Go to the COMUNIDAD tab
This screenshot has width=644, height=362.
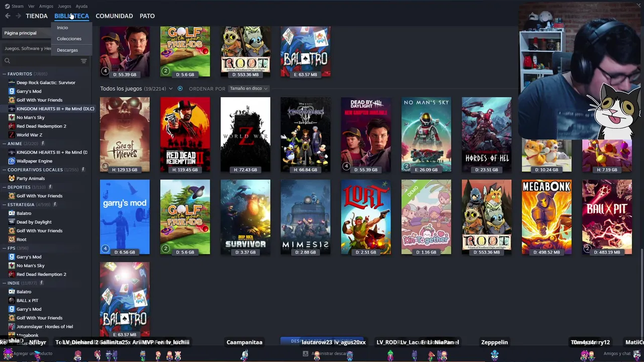[x=114, y=16]
